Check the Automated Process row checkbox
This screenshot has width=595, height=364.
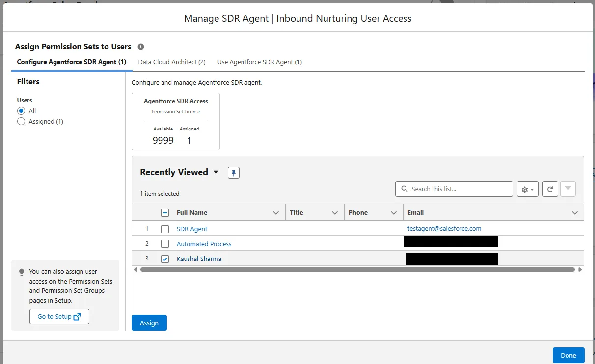(x=165, y=244)
